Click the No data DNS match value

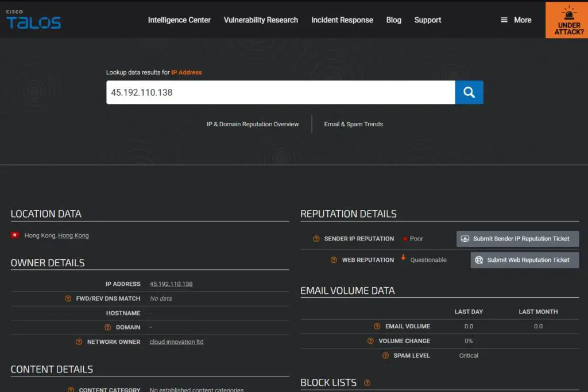pyautogui.click(x=161, y=298)
